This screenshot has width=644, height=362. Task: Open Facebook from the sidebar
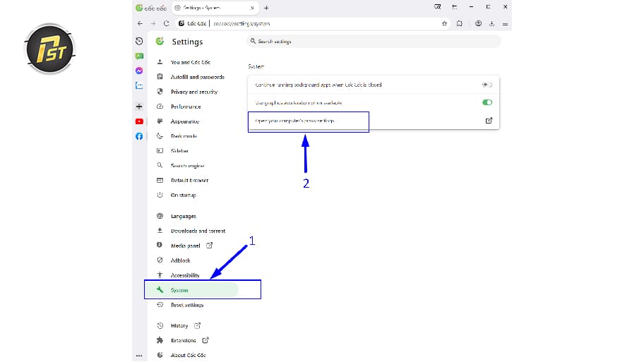pos(139,136)
